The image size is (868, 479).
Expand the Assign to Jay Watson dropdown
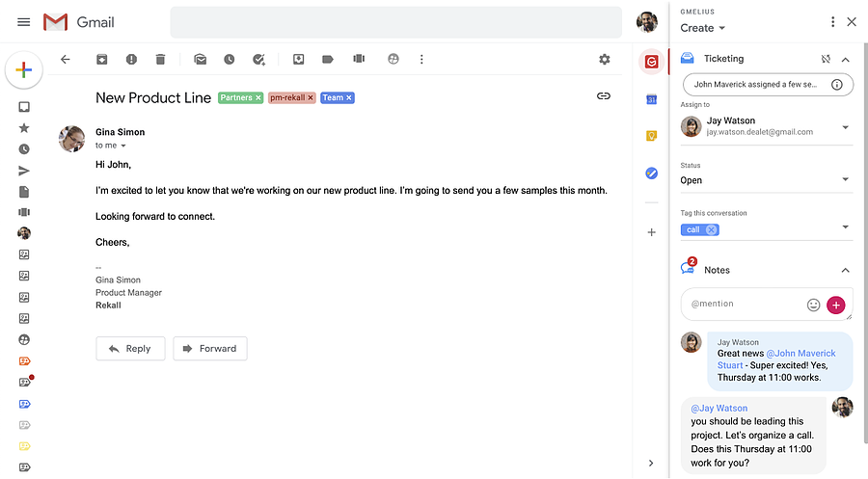click(845, 127)
